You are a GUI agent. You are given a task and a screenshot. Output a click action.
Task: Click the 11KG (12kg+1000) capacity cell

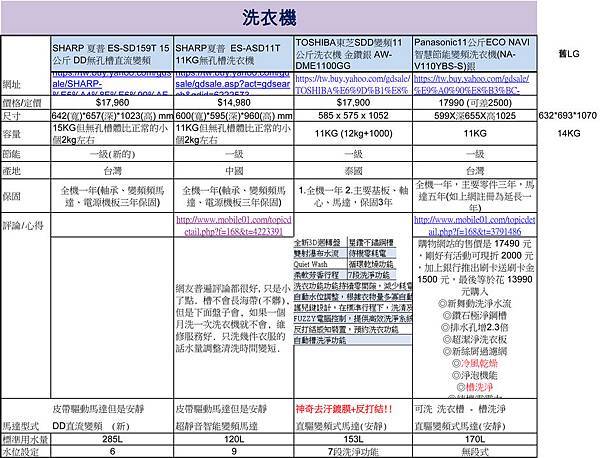coord(353,134)
